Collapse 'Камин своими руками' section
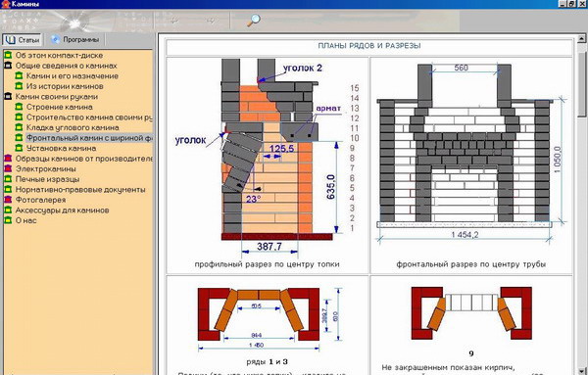The height and width of the screenshot is (375, 588). tap(8, 96)
